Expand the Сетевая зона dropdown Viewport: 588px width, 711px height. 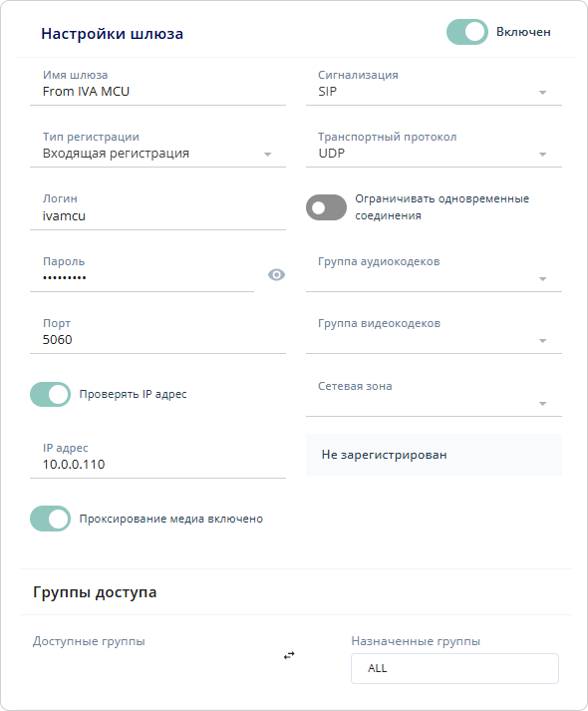[x=434, y=397]
